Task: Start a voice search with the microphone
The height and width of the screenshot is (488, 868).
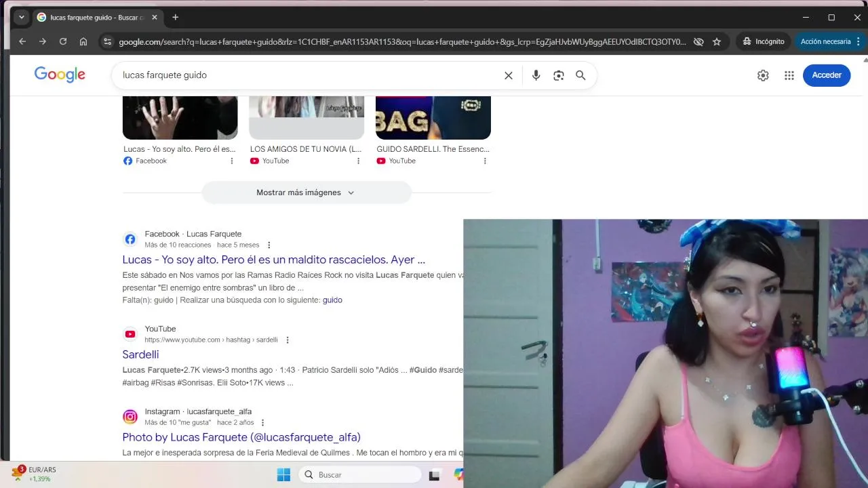Action: tap(536, 75)
